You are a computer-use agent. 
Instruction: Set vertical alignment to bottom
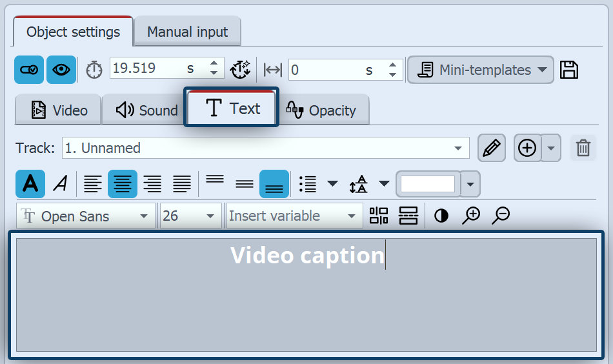[x=274, y=184]
